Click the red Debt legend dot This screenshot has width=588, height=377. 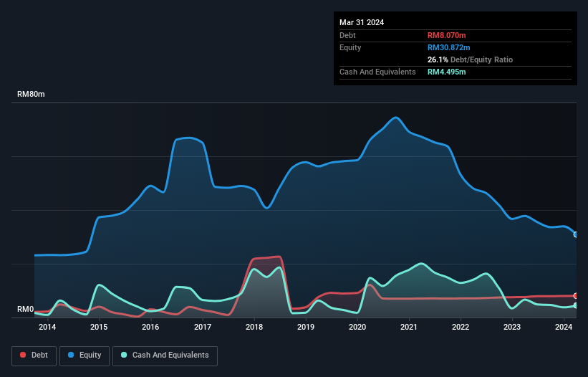[x=23, y=355]
